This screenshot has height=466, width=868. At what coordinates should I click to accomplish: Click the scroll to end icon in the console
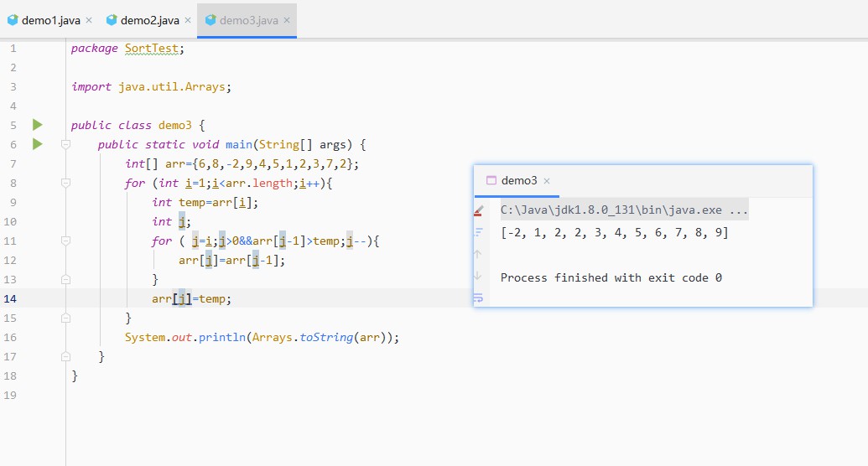pyautogui.click(x=478, y=232)
